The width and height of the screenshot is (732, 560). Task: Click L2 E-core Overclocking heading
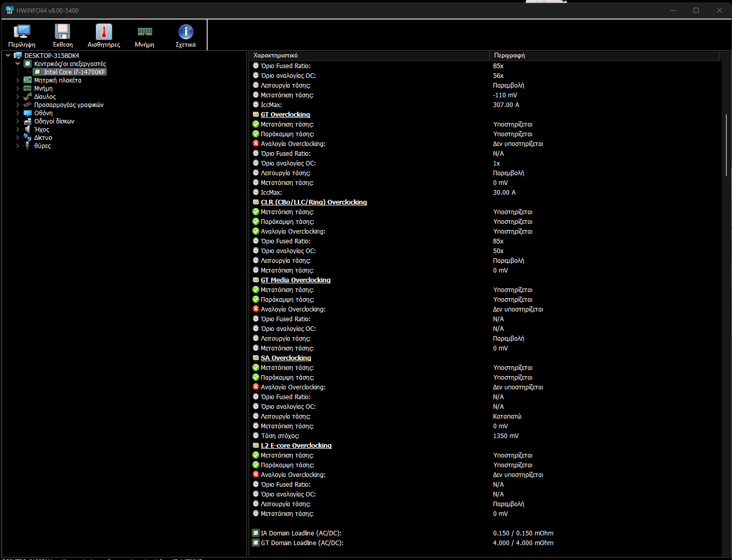[x=296, y=446]
